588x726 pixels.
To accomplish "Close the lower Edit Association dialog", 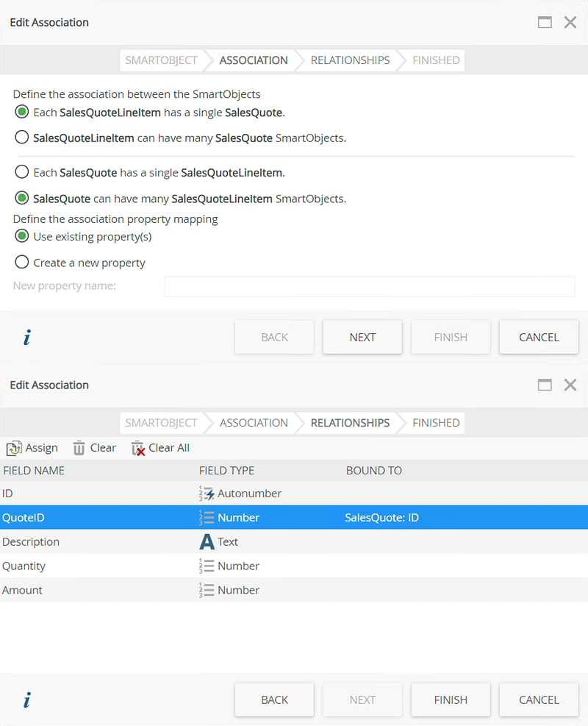I will click(570, 385).
